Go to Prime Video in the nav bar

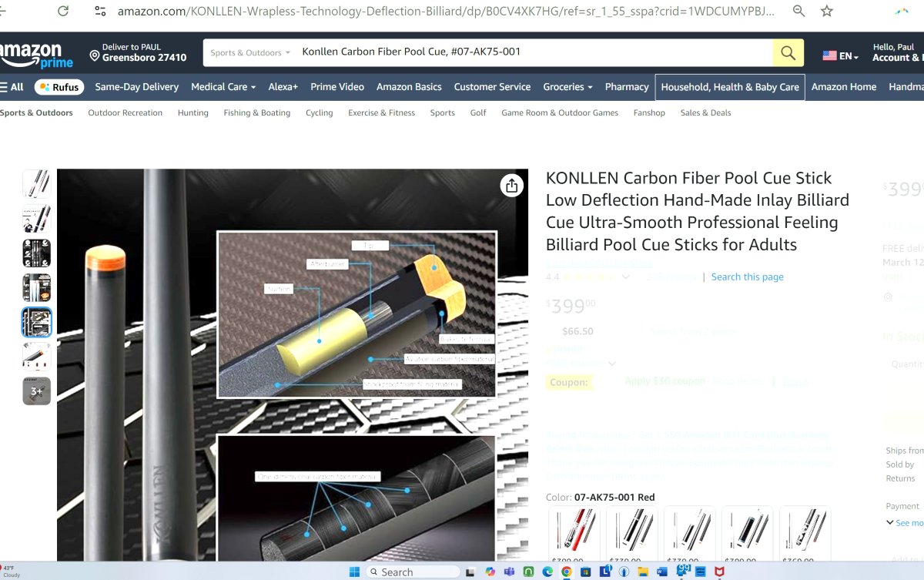(337, 87)
